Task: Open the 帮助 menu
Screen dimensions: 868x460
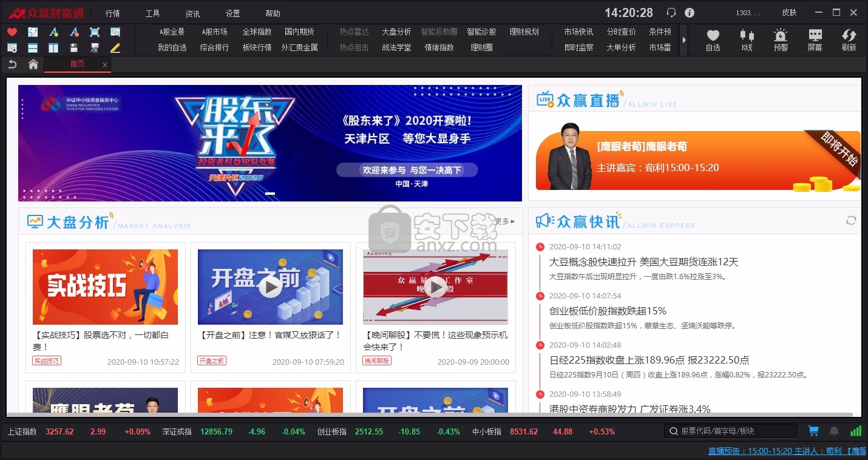Action: 273,13
